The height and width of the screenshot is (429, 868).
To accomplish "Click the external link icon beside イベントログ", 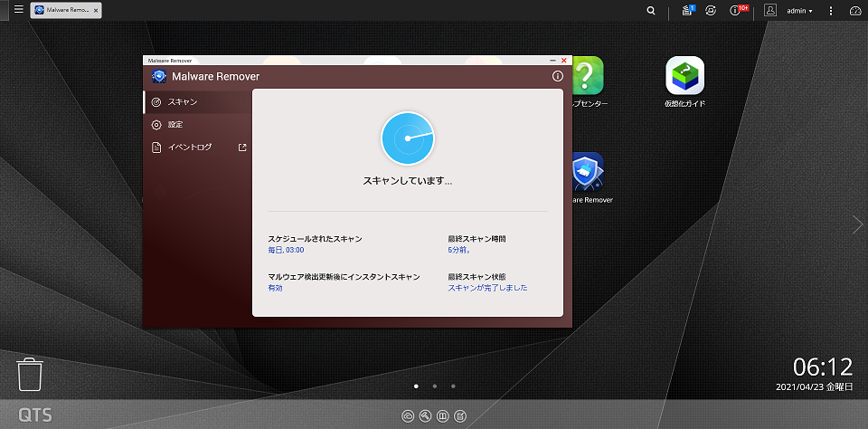I will click(242, 148).
